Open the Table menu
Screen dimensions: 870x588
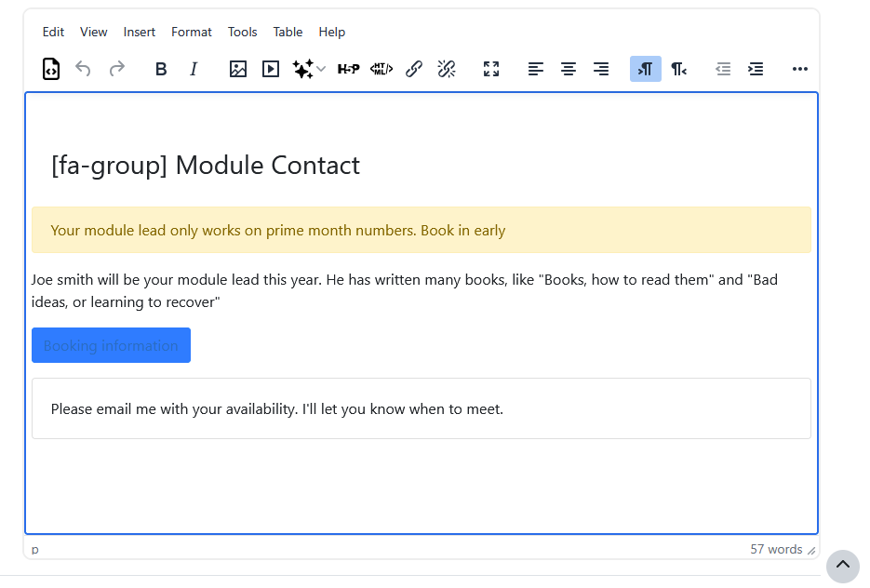(288, 33)
